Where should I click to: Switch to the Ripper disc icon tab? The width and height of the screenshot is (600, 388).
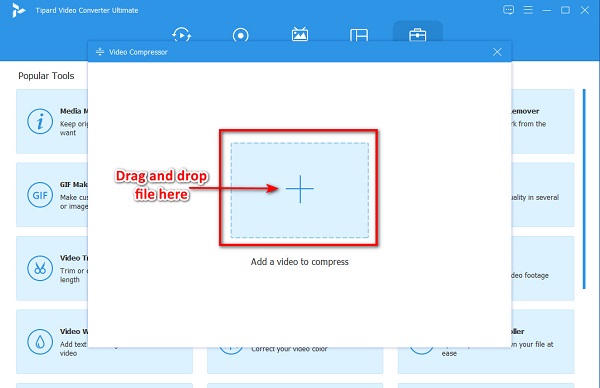[240, 35]
